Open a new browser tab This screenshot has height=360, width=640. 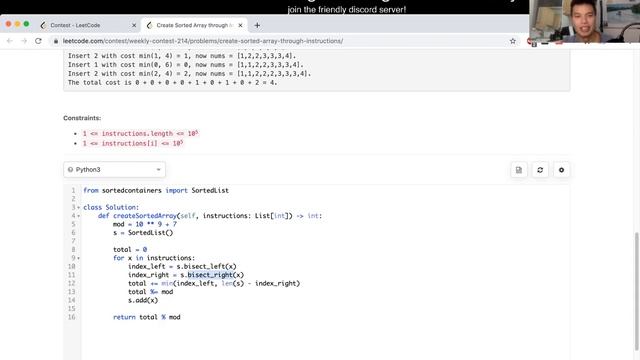257,25
